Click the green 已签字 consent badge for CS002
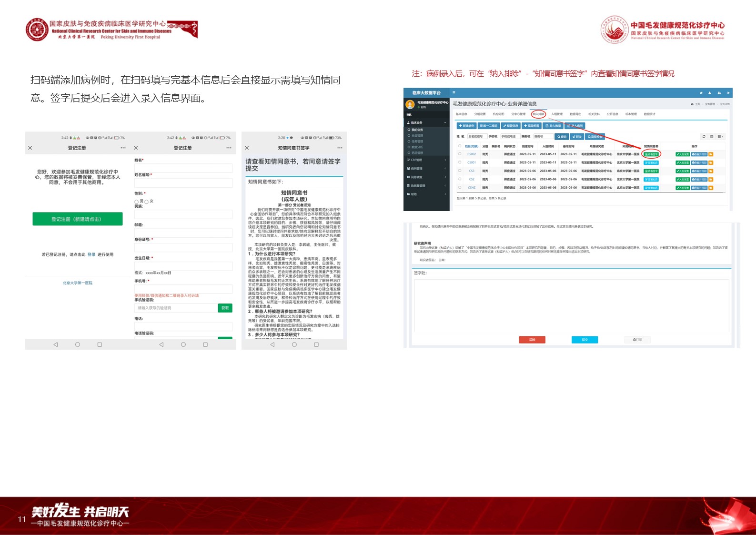The image size is (756, 535). point(651,154)
